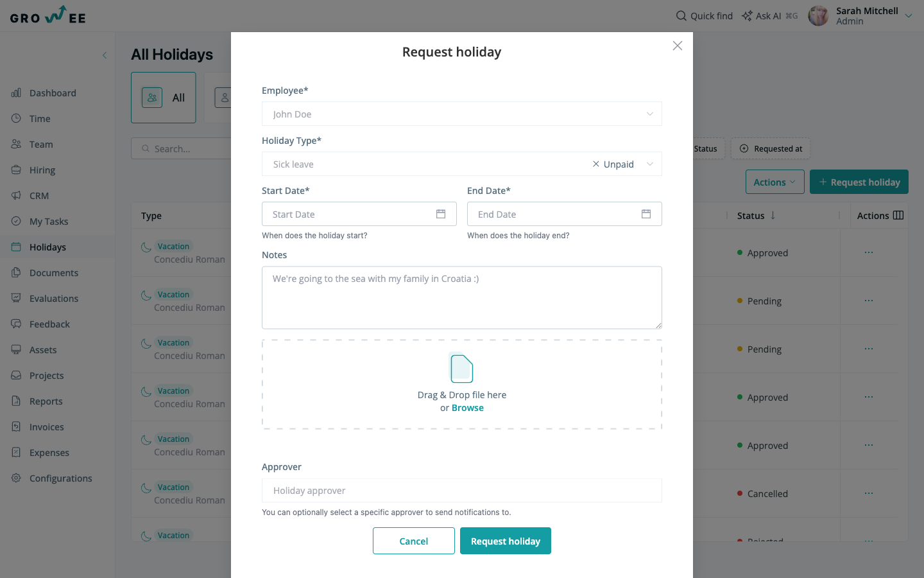Image resolution: width=924 pixels, height=578 pixels.
Task: Open Assets in the sidebar
Action: pyautogui.click(x=43, y=350)
